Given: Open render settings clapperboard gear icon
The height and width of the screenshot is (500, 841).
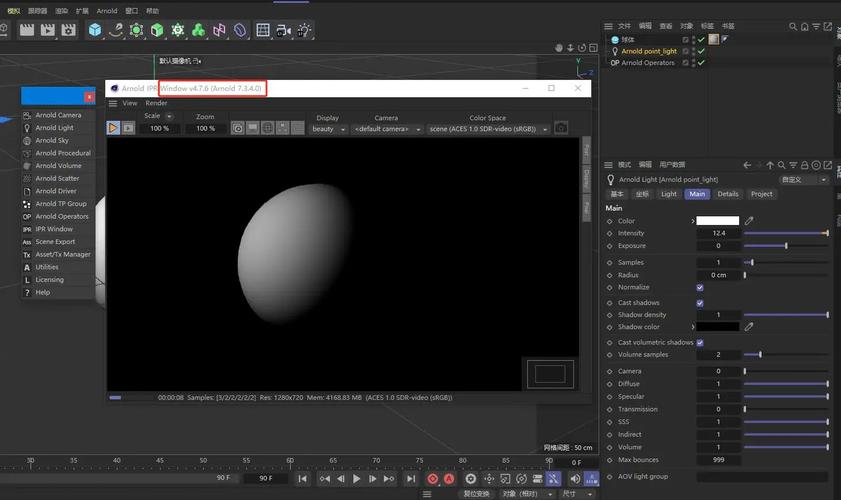Looking at the screenshot, I should coord(68,30).
